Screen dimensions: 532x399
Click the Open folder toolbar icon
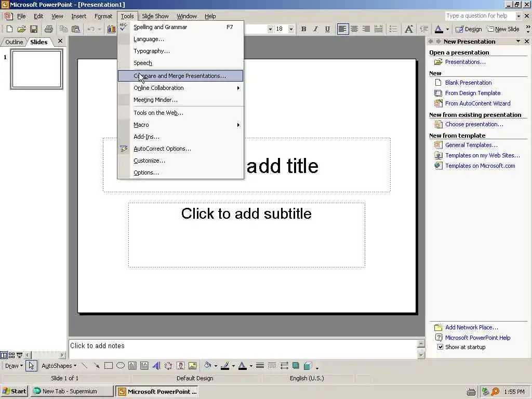point(21,29)
